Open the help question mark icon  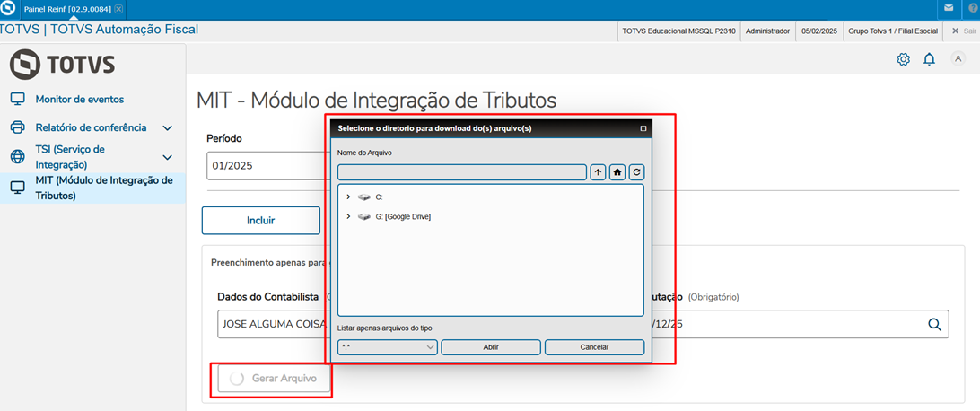973,9
